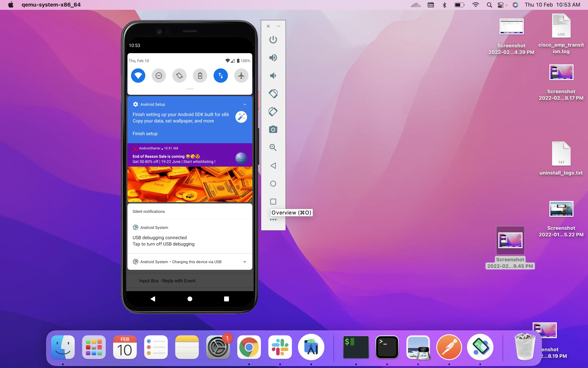
Task: Lower emulator volume with Volume Down icon
Action: click(x=273, y=76)
